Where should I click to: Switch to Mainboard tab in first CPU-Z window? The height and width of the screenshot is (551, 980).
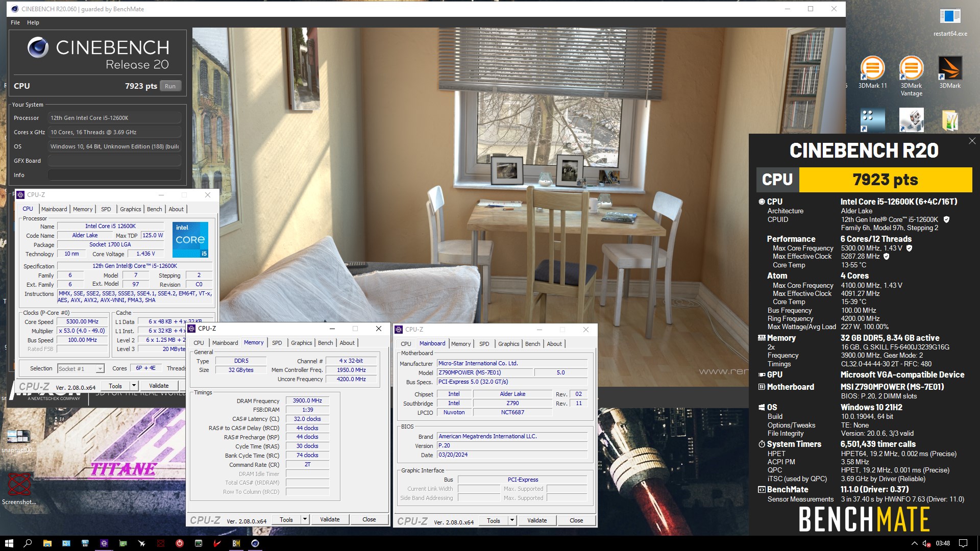point(54,209)
